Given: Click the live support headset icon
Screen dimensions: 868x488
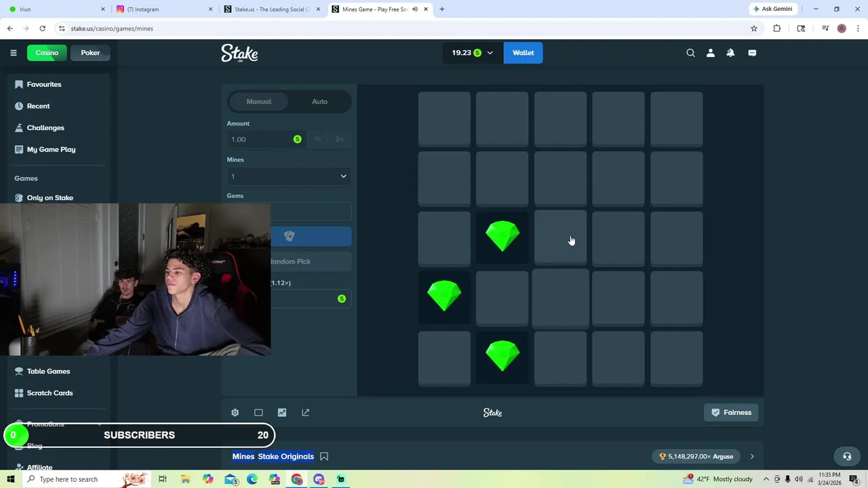Looking at the screenshot, I should point(846,456).
